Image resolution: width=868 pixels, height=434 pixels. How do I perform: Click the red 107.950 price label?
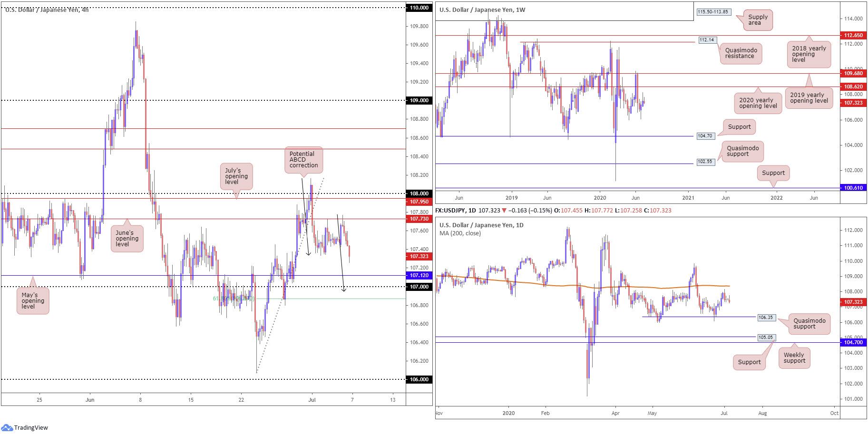[419, 202]
